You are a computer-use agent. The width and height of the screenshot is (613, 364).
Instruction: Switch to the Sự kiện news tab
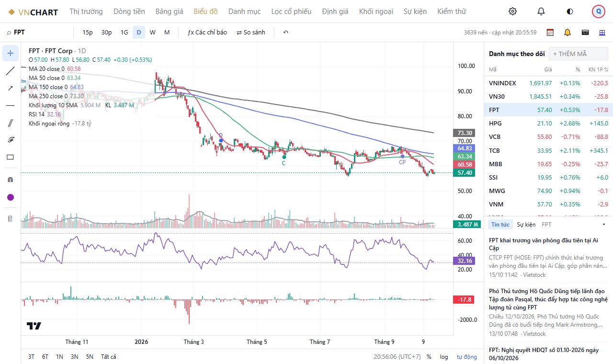coord(526,224)
